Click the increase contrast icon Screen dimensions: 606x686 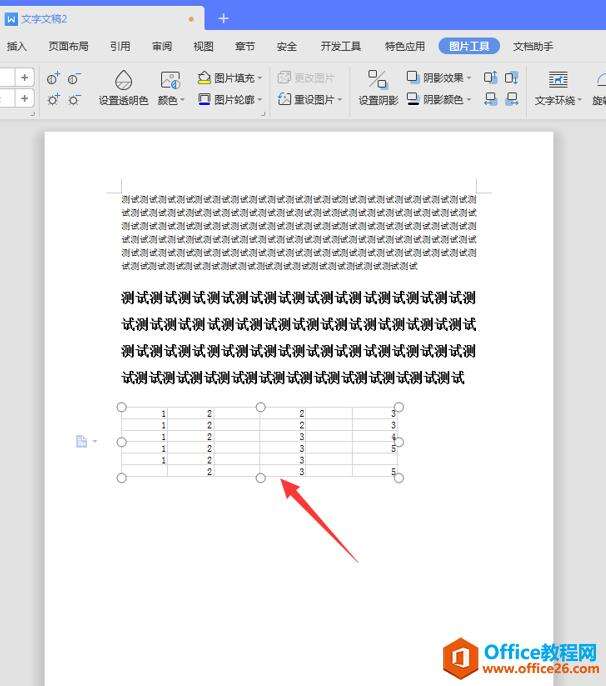point(53,77)
